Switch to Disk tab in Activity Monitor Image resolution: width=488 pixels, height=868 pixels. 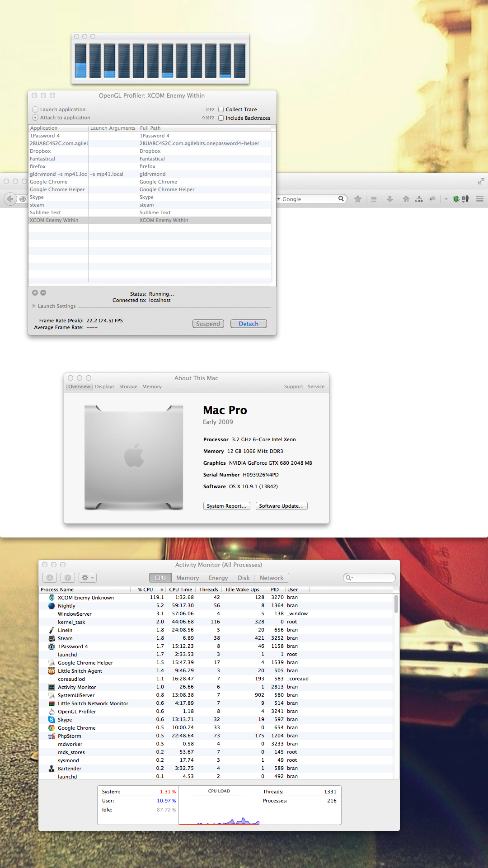click(244, 578)
